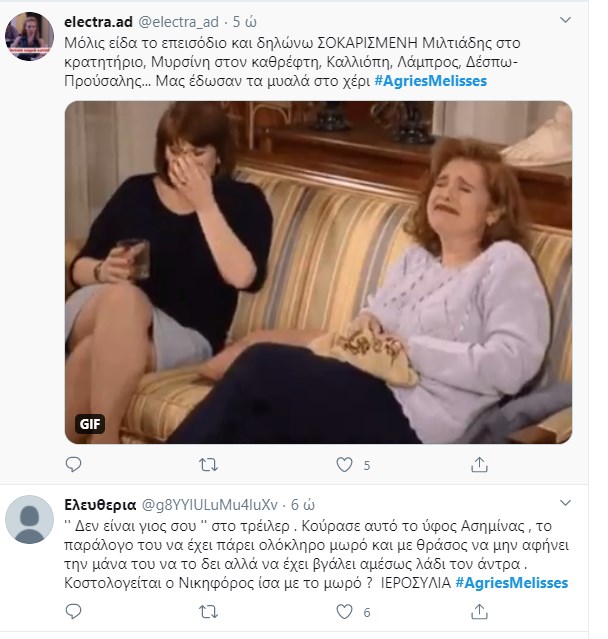Open #AgriesMelisses hashtag in electra.ad's tweet

coord(436,80)
